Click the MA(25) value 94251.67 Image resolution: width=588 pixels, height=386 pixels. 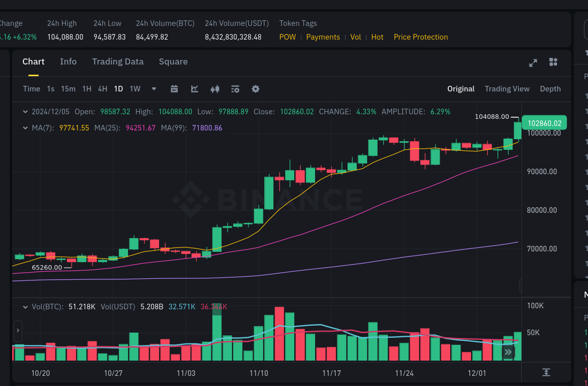(141, 128)
